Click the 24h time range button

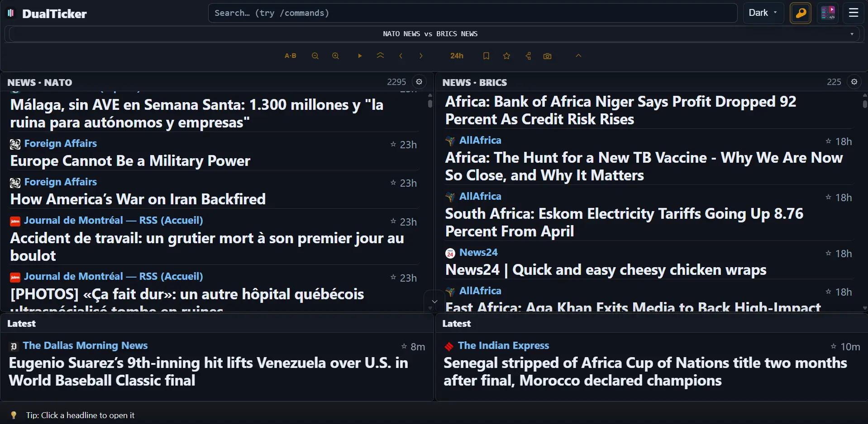(457, 56)
